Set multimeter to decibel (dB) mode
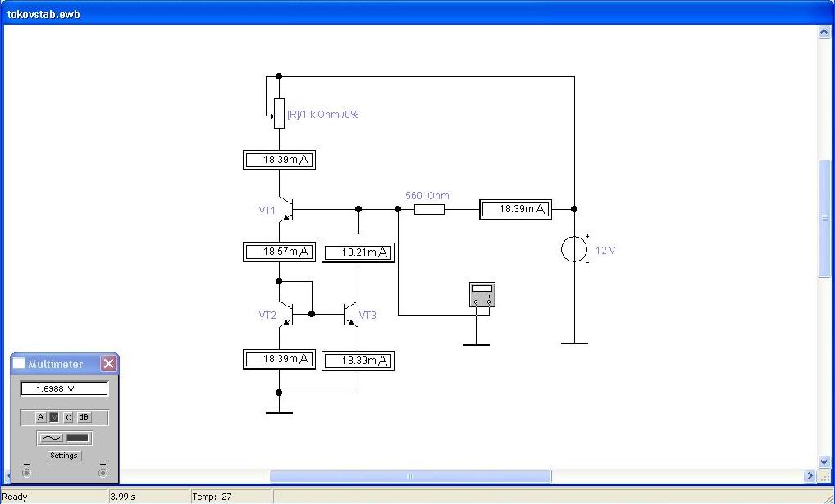This screenshot has width=835, height=504. 84,417
